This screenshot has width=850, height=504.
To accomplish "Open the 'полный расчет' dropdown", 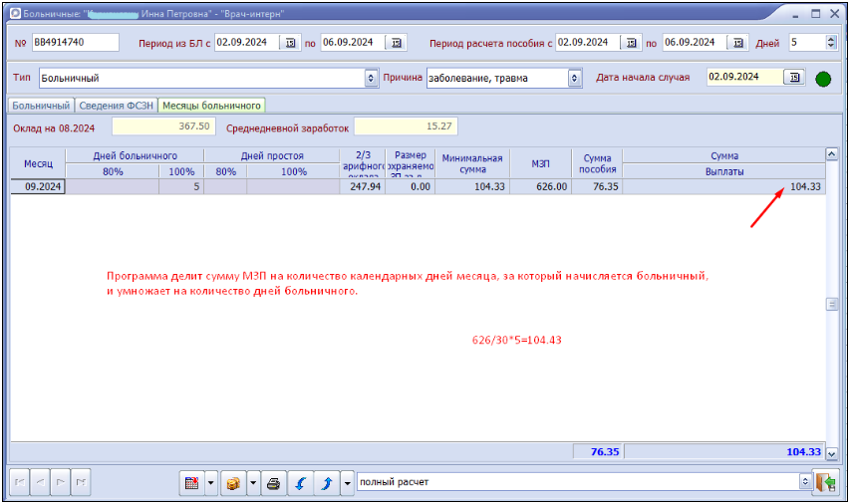I will pyautogui.click(x=805, y=482).
